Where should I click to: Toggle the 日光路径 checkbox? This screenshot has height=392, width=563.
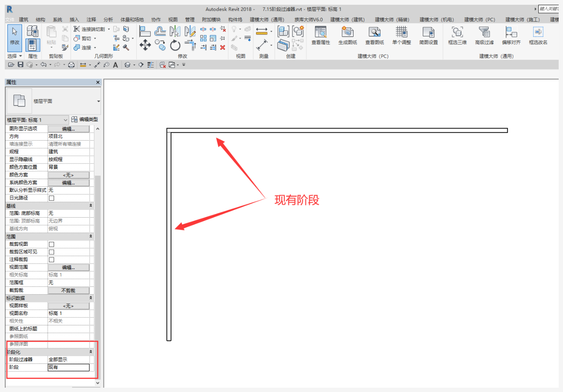point(51,198)
